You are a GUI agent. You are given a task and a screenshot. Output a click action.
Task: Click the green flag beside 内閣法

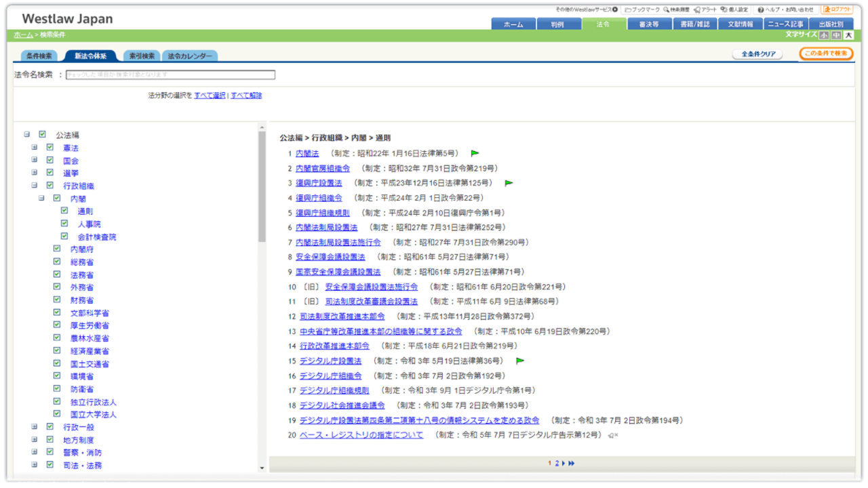pyautogui.click(x=475, y=154)
